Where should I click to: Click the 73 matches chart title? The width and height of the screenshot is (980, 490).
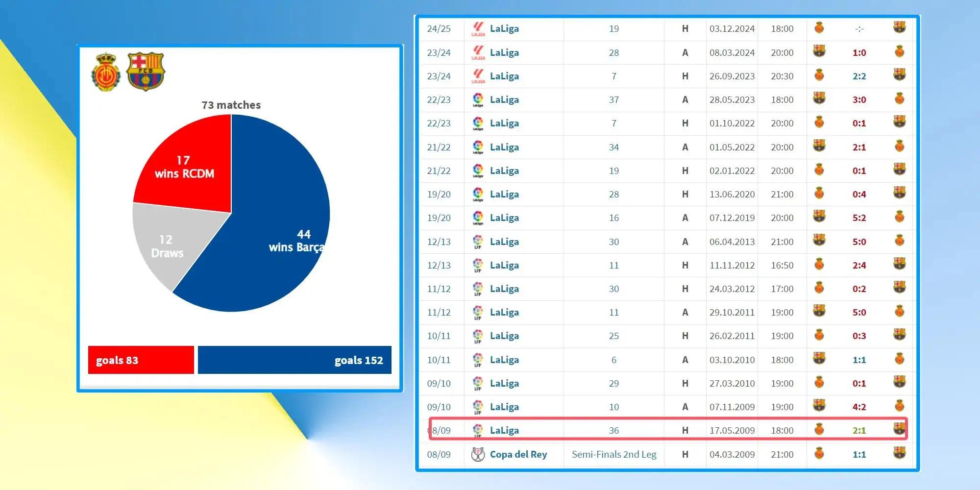pyautogui.click(x=231, y=105)
